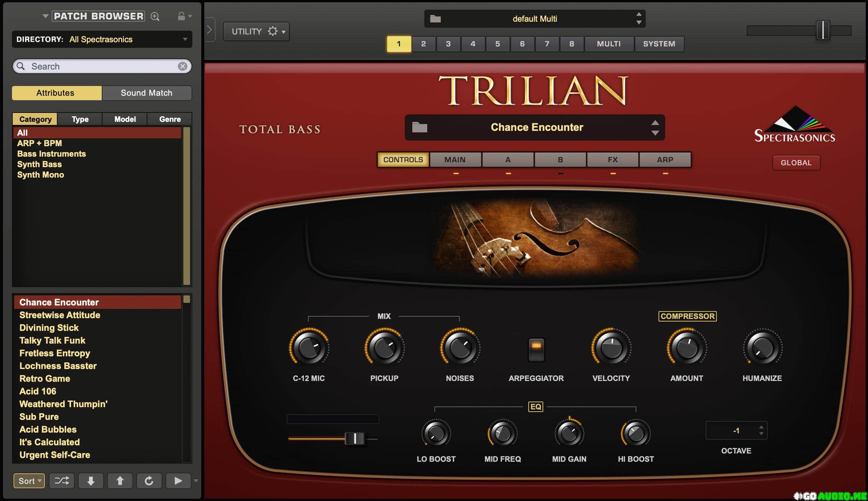The image size is (868, 501).
Task: Switch browser mode to Sound Match
Action: 147,93
